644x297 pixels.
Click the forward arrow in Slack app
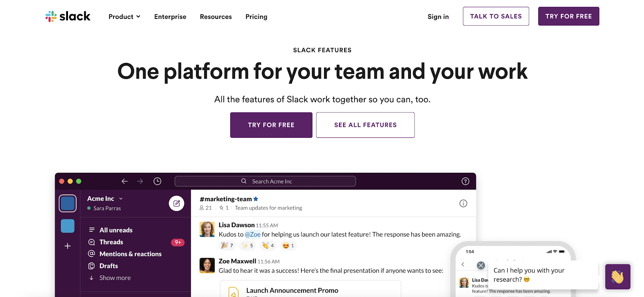[x=140, y=181]
